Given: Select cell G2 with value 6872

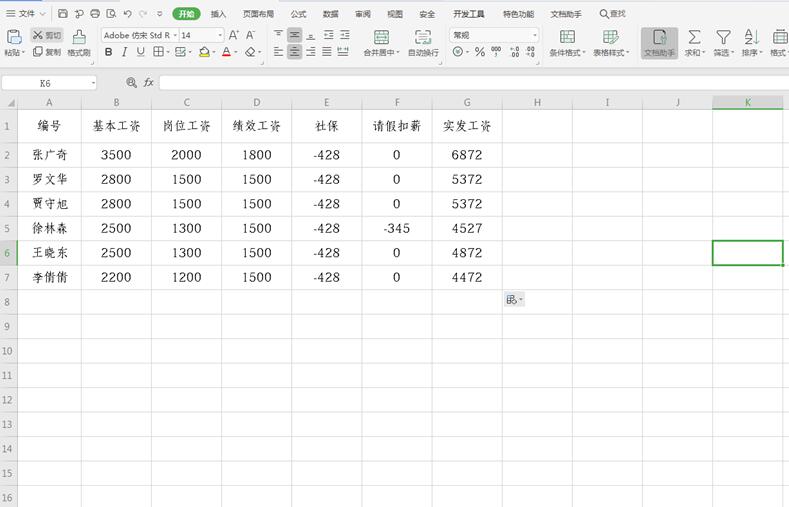Looking at the screenshot, I should 467,155.
